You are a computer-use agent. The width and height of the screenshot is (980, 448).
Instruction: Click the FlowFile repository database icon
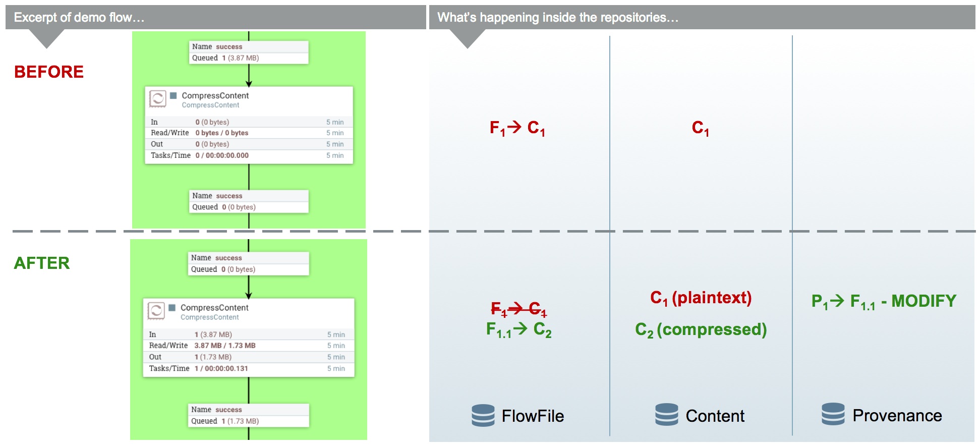483,415
